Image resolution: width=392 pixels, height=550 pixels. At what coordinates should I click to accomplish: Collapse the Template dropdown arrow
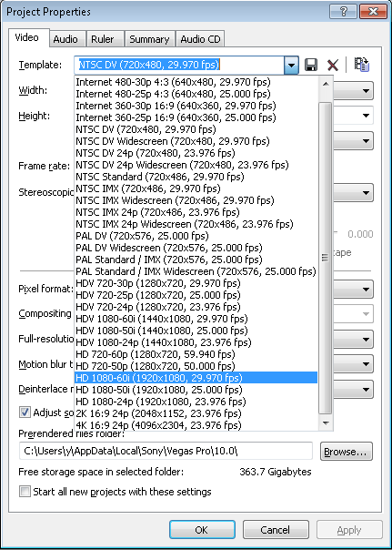tap(291, 65)
